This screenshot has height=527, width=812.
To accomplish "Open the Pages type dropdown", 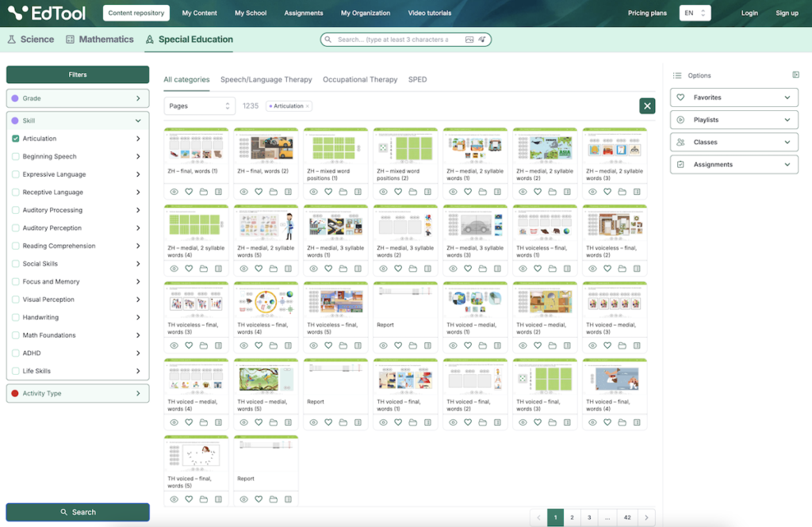I will tap(200, 106).
